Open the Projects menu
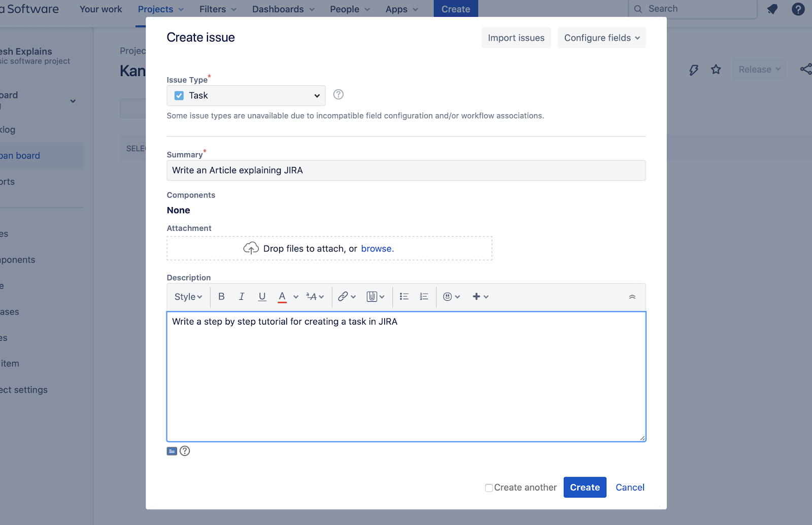 click(x=161, y=9)
